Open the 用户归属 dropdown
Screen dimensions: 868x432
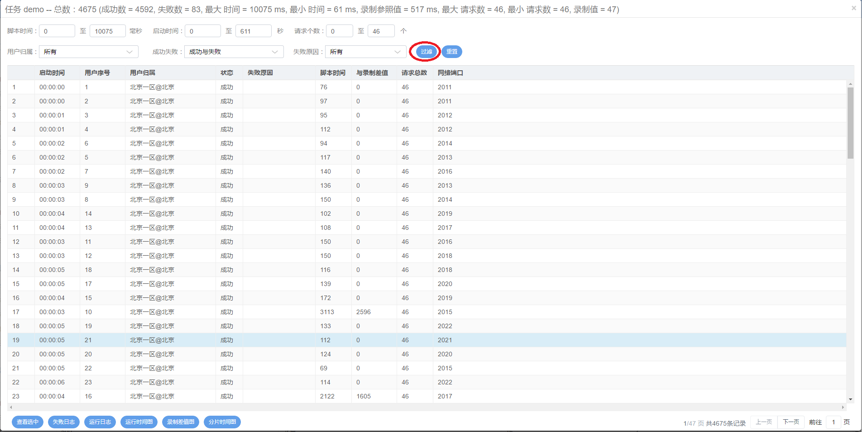[x=88, y=52]
